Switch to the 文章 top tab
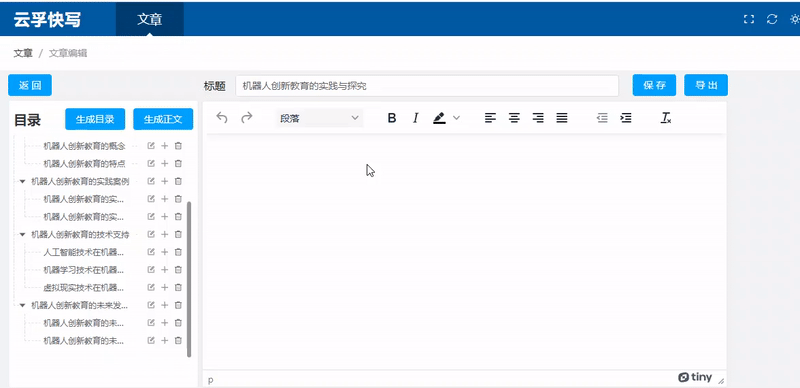800x388 pixels. point(149,19)
